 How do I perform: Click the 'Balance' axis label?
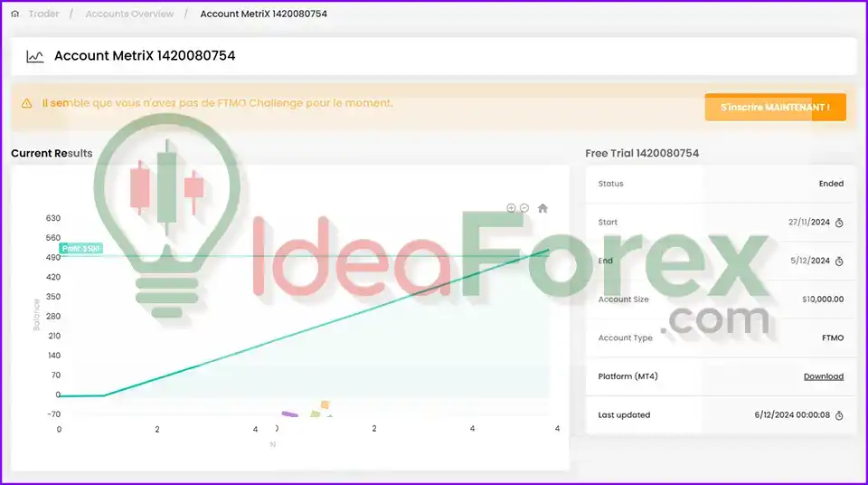[36, 314]
